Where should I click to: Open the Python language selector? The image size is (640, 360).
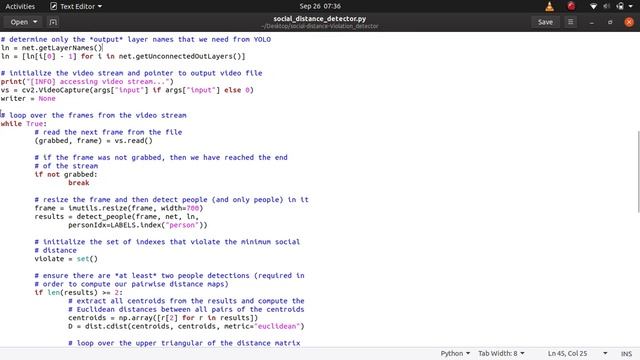coord(455,353)
